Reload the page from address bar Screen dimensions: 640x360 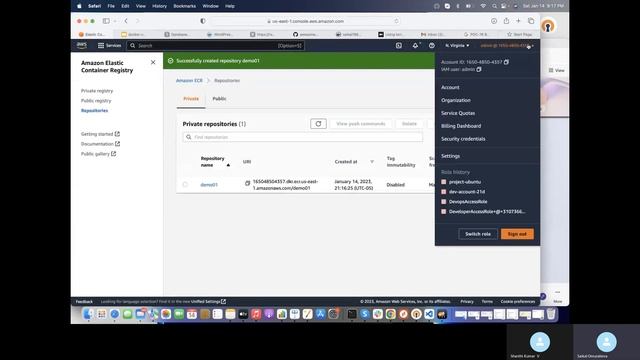coord(396,21)
